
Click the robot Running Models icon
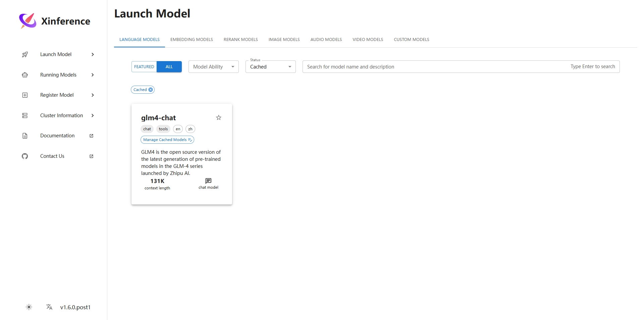[25, 75]
